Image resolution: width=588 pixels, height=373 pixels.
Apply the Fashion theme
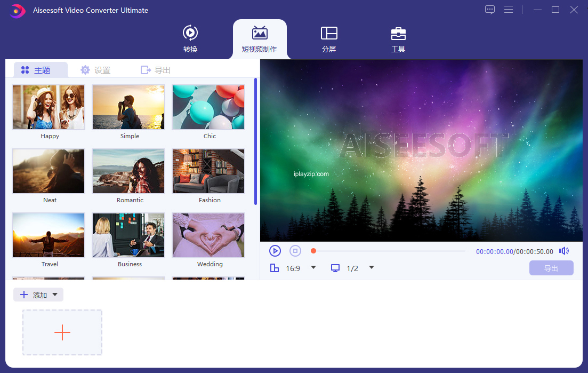coord(208,171)
